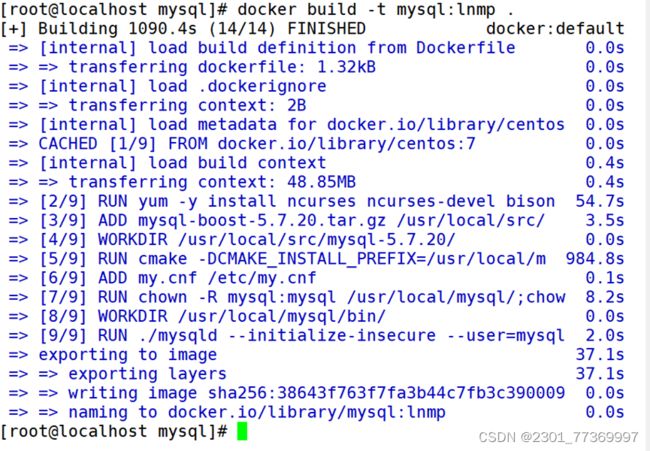This screenshot has height=451, width=650.
Task: Select the transferring dockerfile 1.32kB line
Action: pos(317,67)
